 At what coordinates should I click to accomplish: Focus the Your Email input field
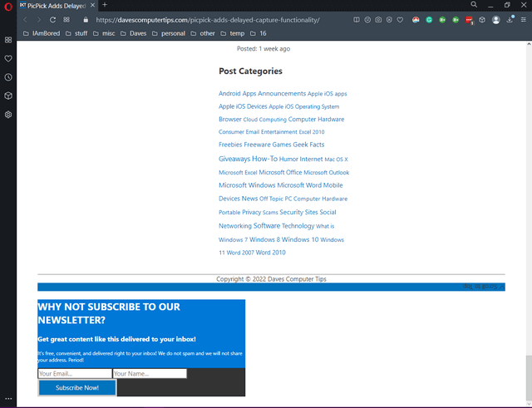pyautogui.click(x=75, y=373)
